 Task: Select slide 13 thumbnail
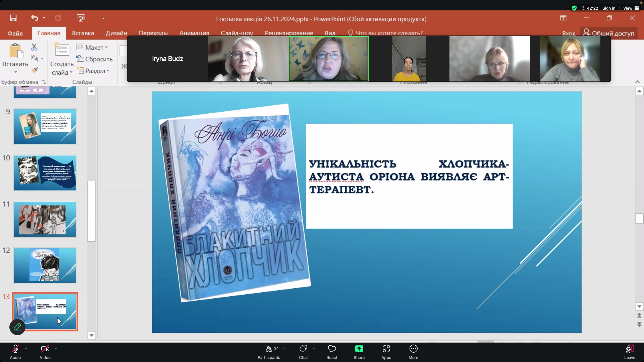tap(45, 312)
